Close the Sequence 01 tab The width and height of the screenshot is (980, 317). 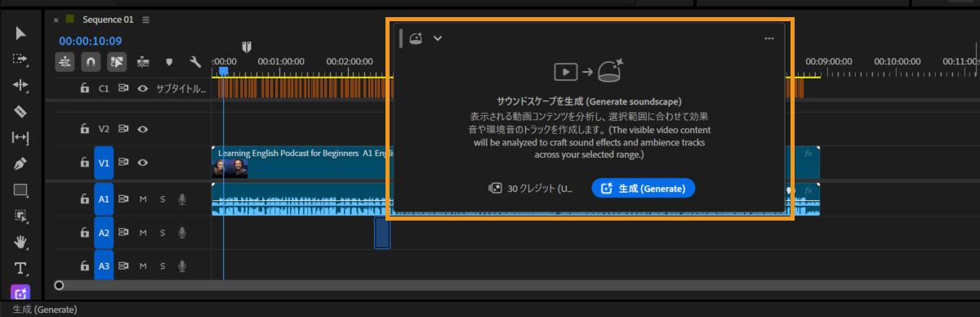point(56,20)
